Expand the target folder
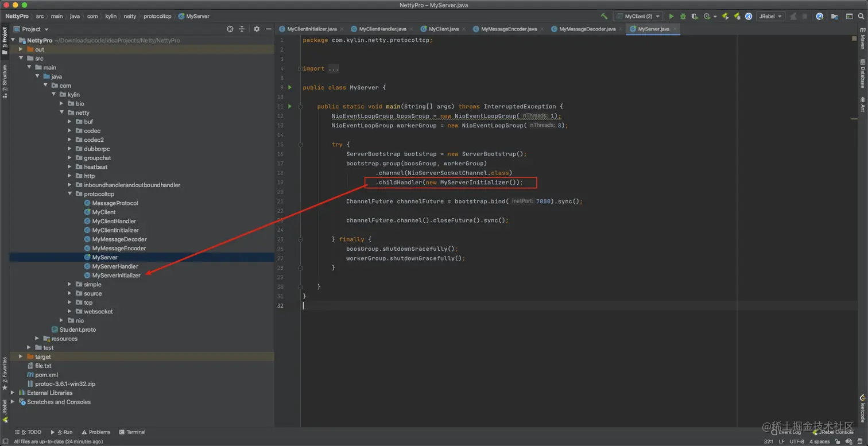 pos(21,356)
